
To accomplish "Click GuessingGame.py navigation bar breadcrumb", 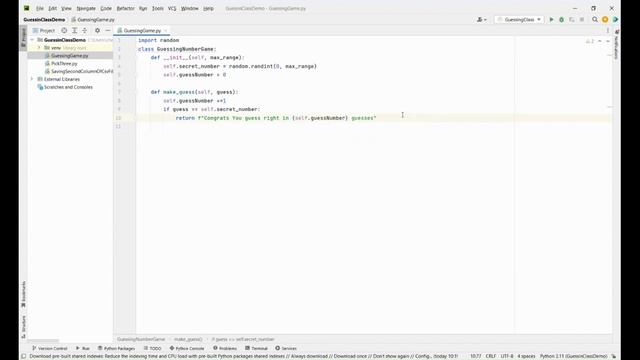I will coord(93,20).
